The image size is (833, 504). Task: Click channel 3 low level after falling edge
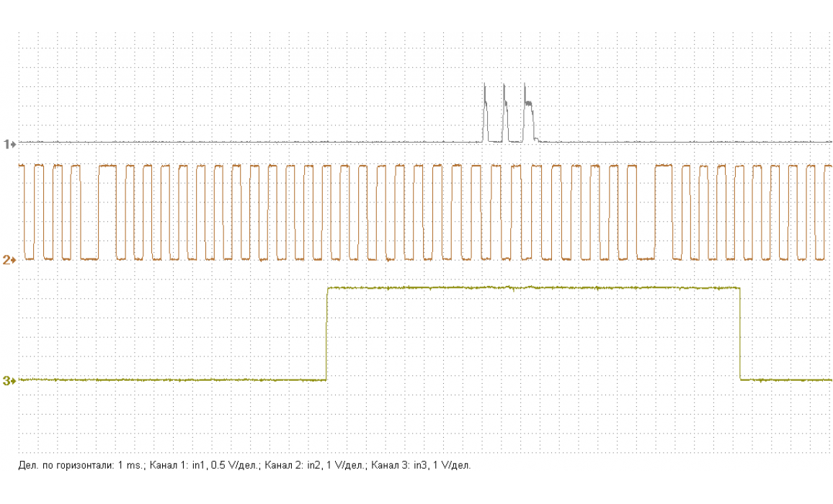[x=785, y=379]
